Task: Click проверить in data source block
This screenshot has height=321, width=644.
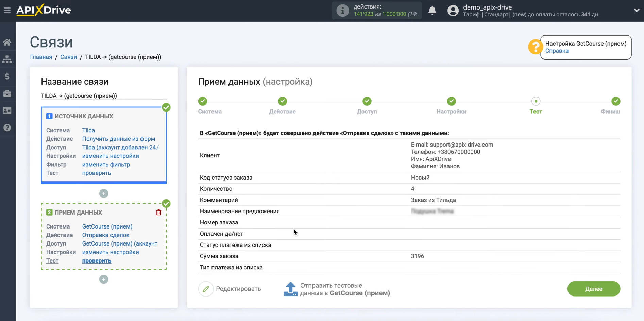Action: [x=97, y=173]
